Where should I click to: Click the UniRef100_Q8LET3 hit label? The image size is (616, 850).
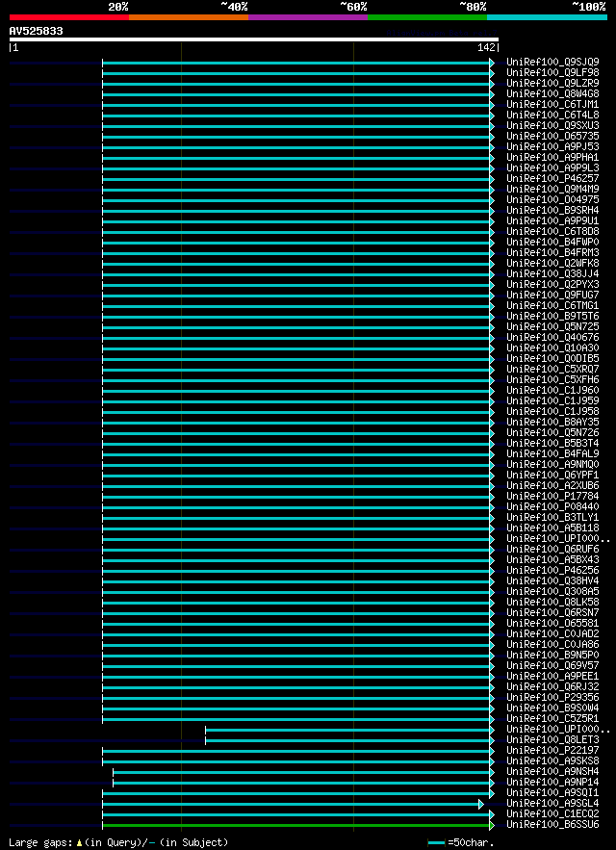coord(552,739)
